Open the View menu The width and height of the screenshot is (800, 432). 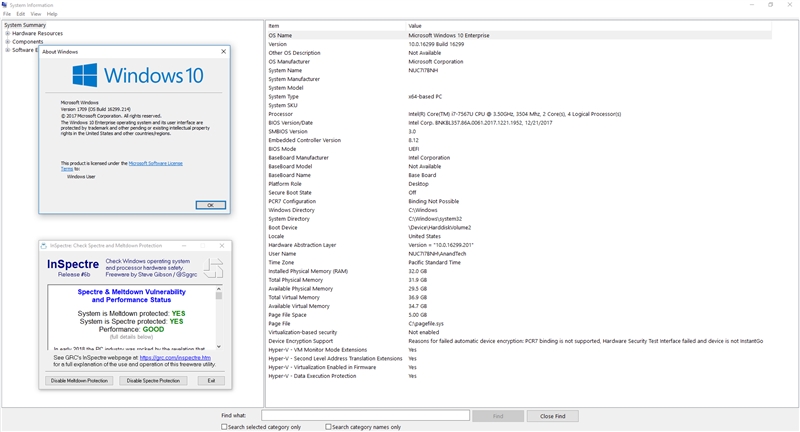(35, 14)
